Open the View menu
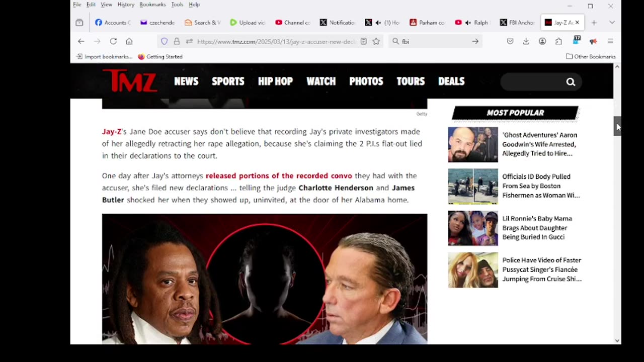Image resolution: width=644 pixels, height=362 pixels. (x=106, y=5)
